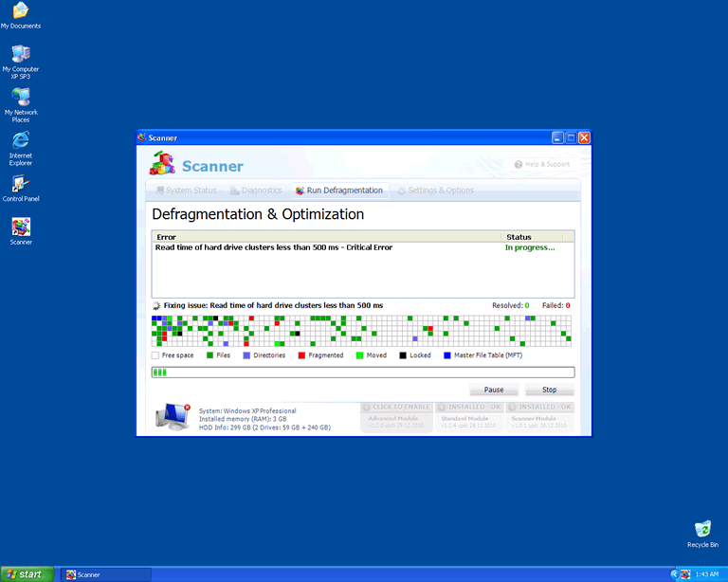Open the My Computer XP SP3 icon
This screenshot has width=728, height=582.
[21, 54]
